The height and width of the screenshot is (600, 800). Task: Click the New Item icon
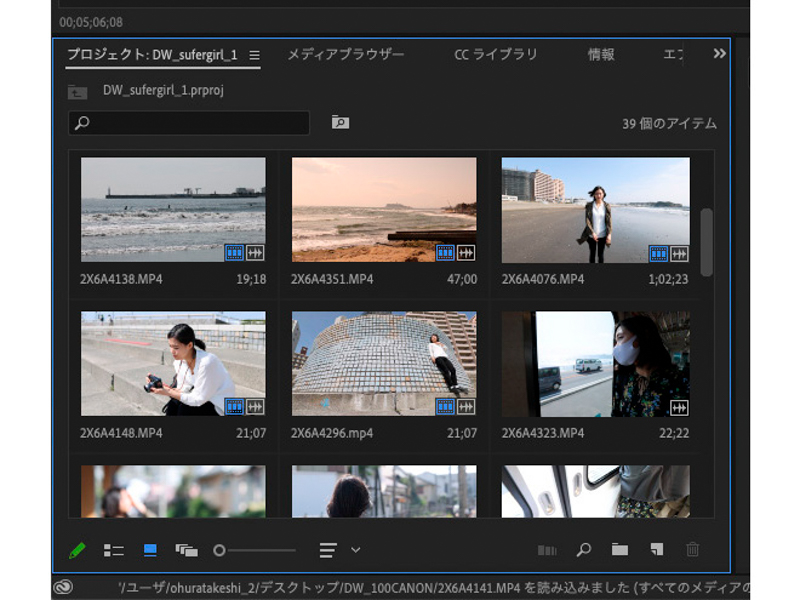[656, 550]
